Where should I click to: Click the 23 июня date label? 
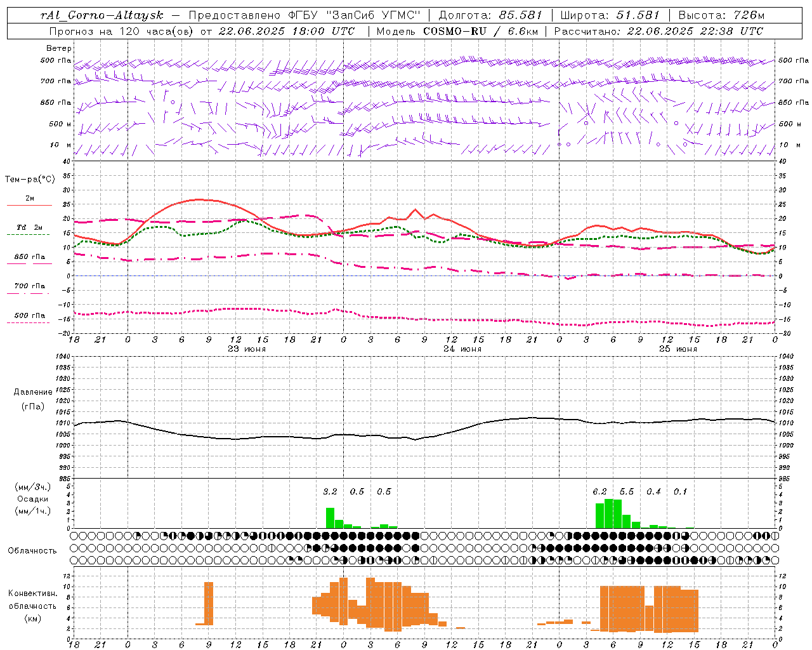coord(247,349)
